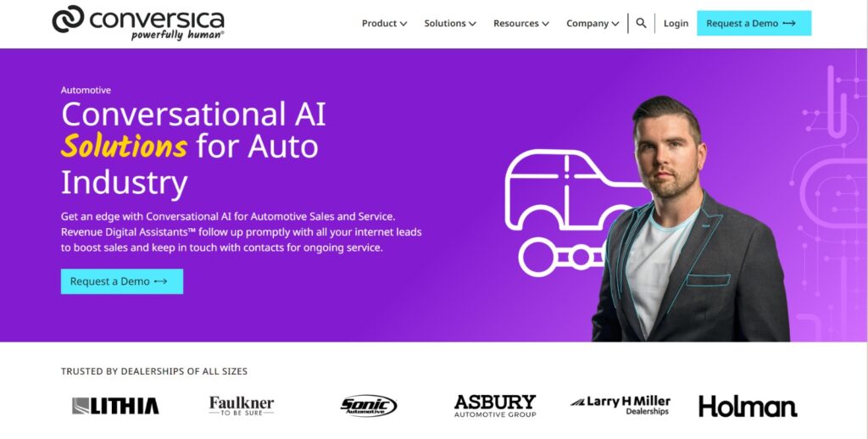Open the Company menu

point(593,23)
